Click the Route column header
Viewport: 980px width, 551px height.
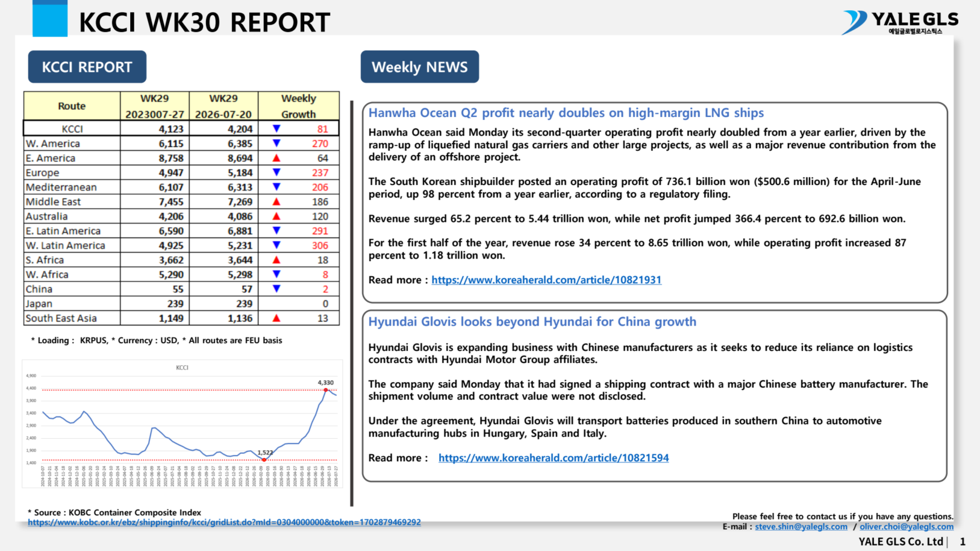72,106
